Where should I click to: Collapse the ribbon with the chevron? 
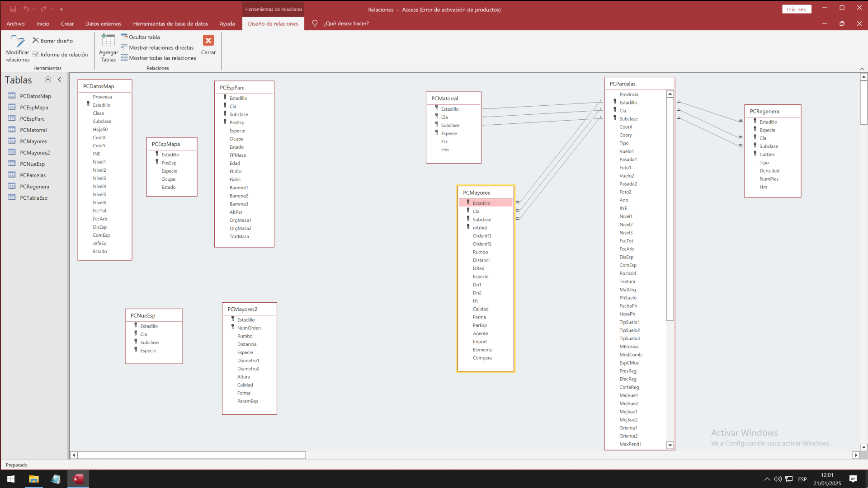(862, 69)
